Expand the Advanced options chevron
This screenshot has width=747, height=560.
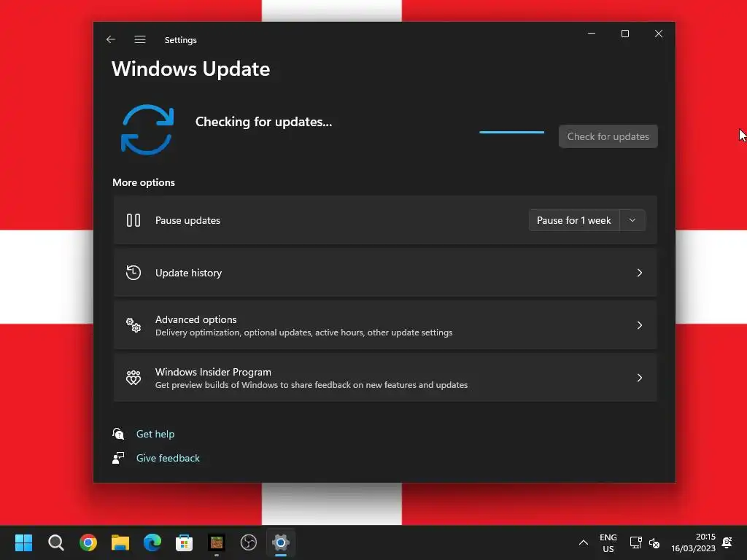[639, 325]
